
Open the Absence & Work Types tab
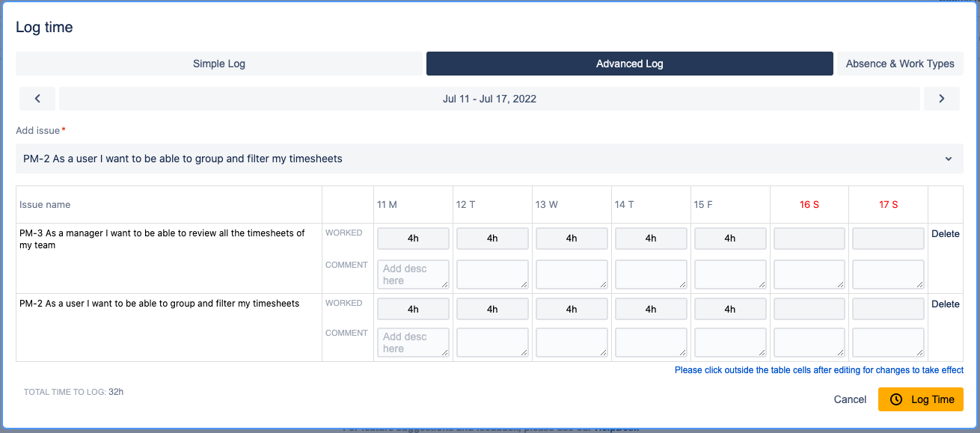pyautogui.click(x=900, y=64)
